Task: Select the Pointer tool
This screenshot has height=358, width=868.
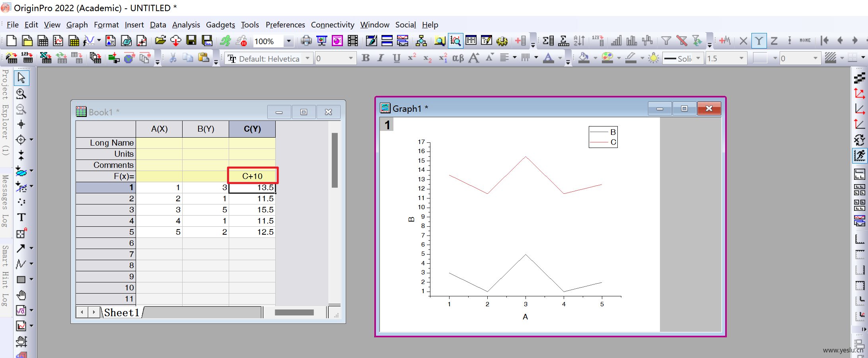Action: point(21,78)
